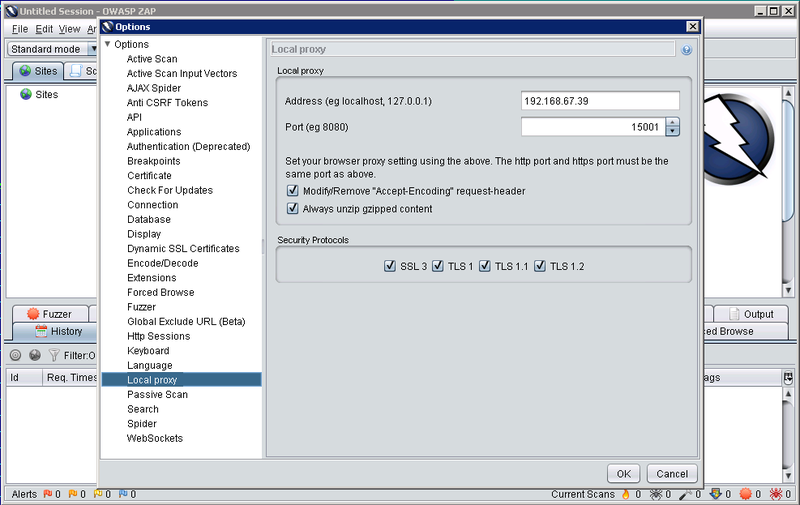800x505 pixels.
Task: Uncheck the TLS 1 protocol checkbox
Action: tap(438, 266)
